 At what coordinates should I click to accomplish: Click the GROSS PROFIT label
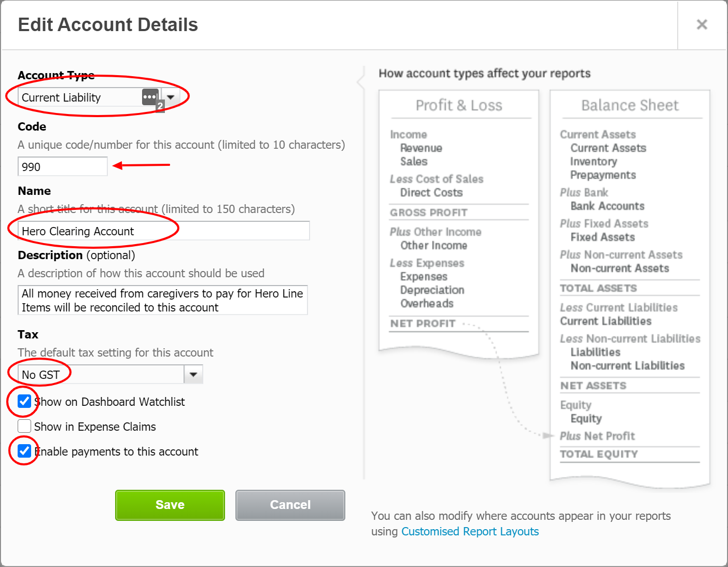click(x=429, y=212)
